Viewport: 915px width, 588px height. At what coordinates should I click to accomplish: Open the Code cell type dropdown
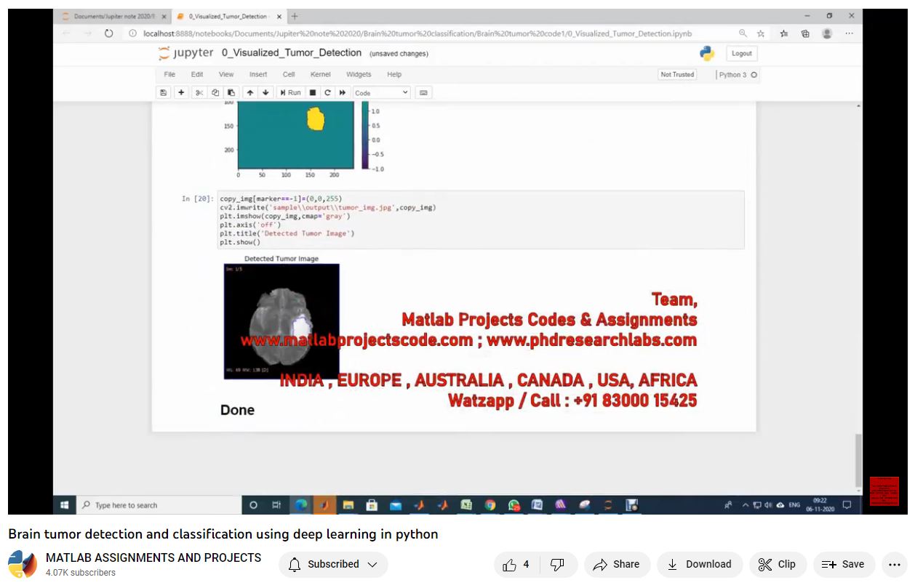[x=382, y=93]
